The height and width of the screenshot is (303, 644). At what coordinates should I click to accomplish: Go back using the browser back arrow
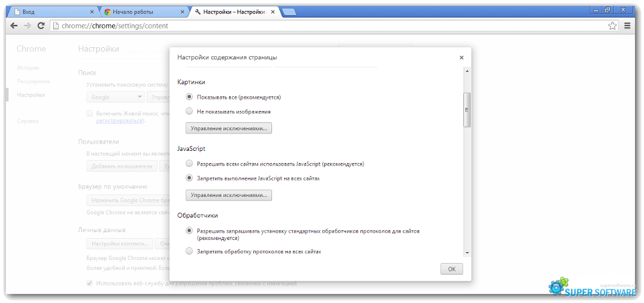click(14, 25)
